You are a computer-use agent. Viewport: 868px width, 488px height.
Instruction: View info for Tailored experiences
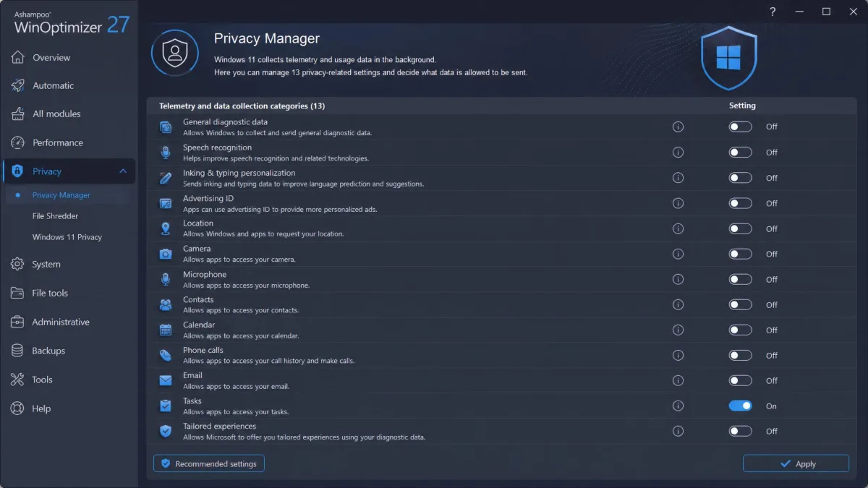click(x=678, y=431)
